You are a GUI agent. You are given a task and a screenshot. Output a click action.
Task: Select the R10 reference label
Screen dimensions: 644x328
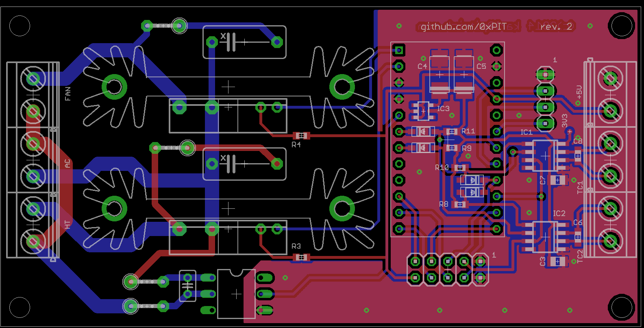point(442,167)
